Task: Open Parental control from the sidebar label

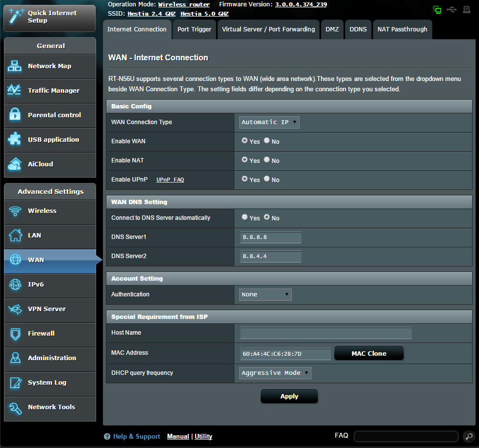Action: point(54,115)
